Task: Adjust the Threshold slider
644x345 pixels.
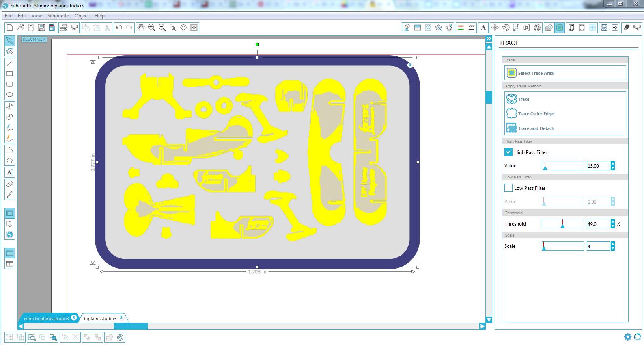Action: pyautogui.click(x=563, y=224)
